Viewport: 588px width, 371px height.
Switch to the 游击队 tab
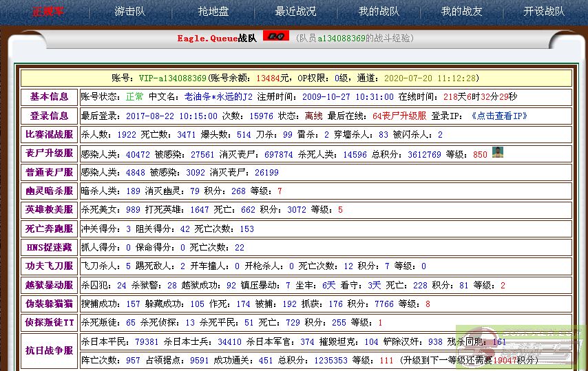[x=129, y=11]
